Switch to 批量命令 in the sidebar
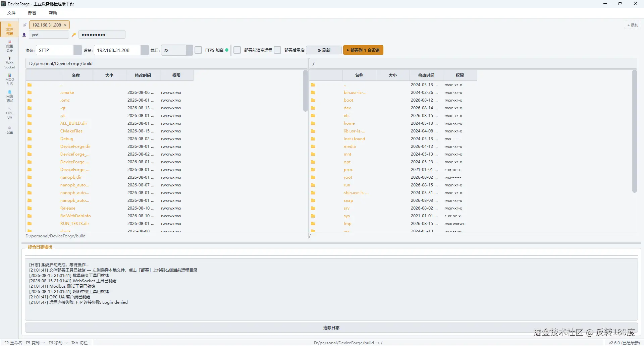Image resolution: width=644 pixels, height=346 pixels. [9, 46]
